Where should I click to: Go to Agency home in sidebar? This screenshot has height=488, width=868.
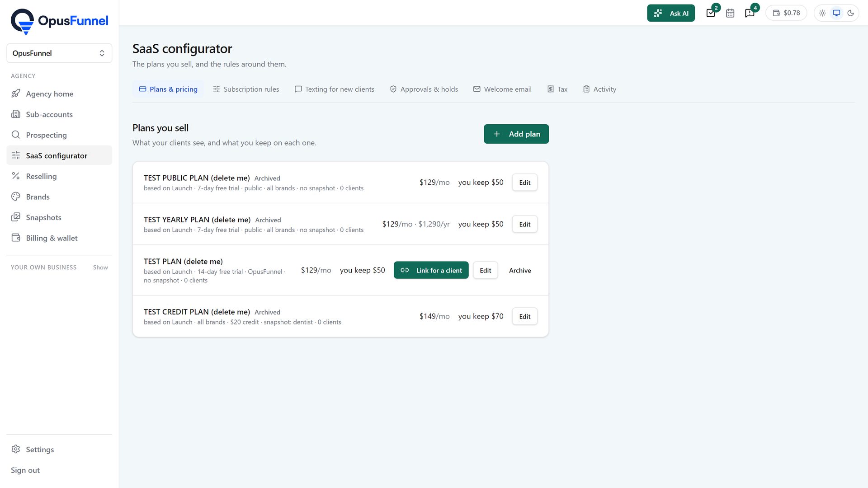pyautogui.click(x=59, y=94)
